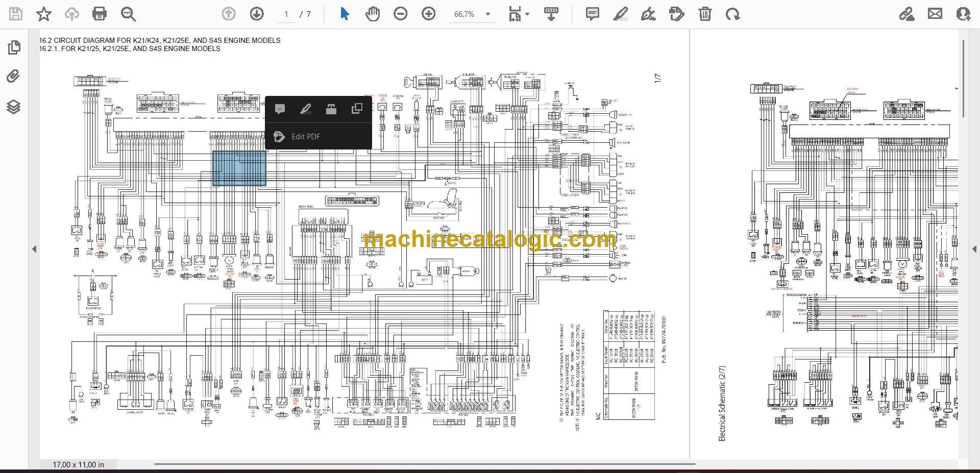This screenshot has width=980, height=473.
Task: Copy selection from popup toolbar
Action: tap(357, 109)
